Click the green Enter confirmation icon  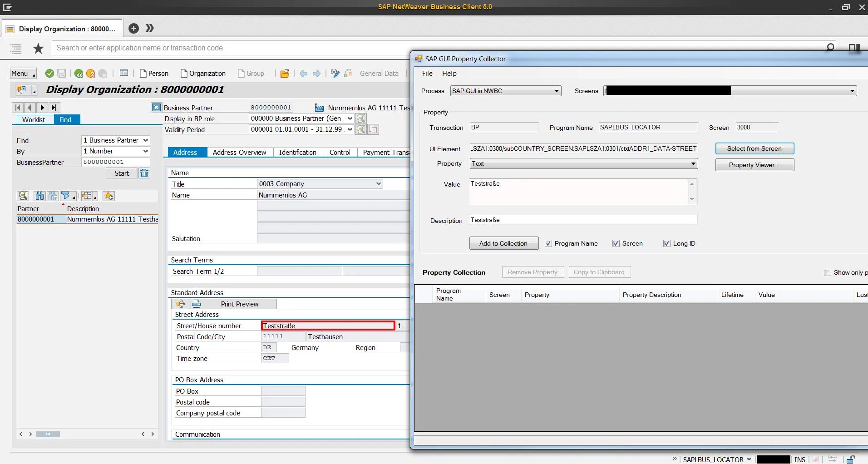coord(49,73)
